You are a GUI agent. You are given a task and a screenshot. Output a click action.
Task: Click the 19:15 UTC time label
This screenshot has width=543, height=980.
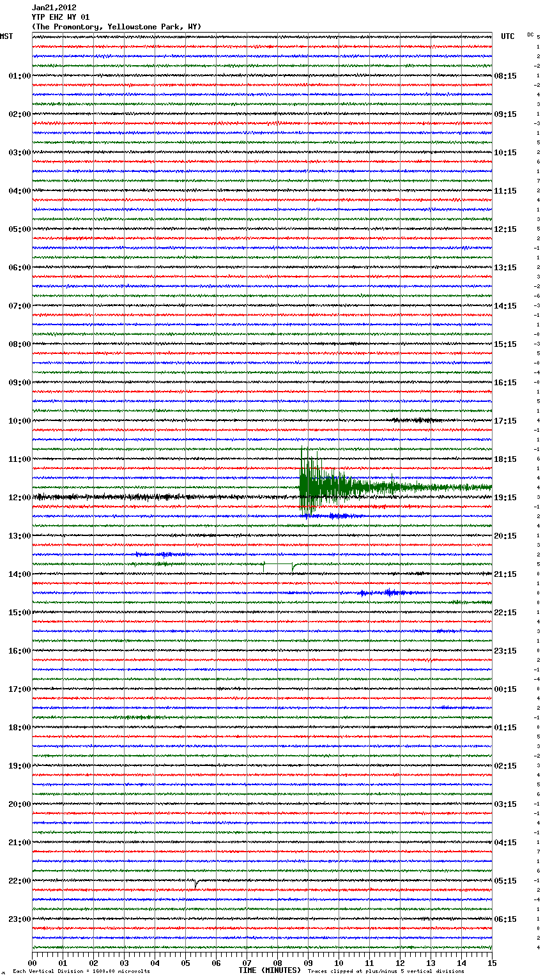(505, 498)
